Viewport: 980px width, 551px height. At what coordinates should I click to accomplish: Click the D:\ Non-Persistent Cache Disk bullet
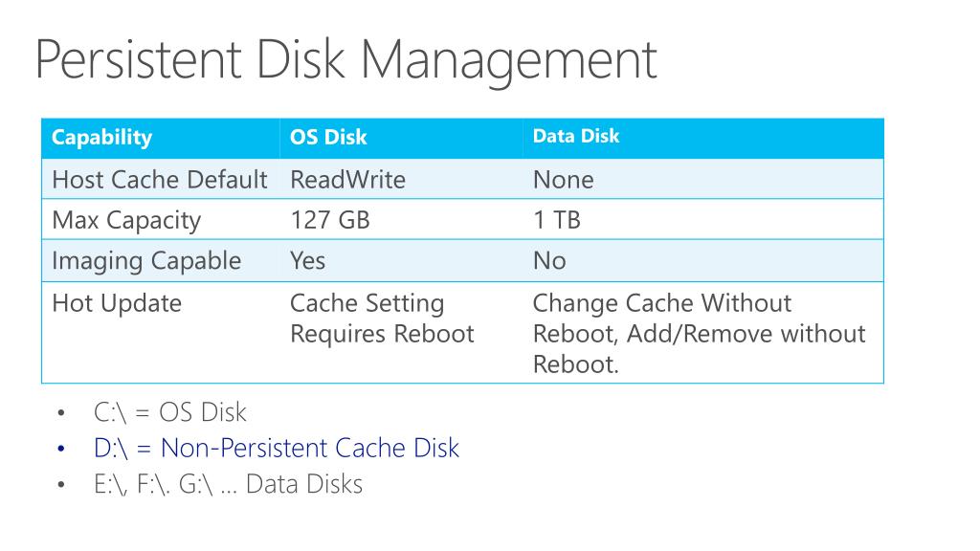tap(277, 448)
